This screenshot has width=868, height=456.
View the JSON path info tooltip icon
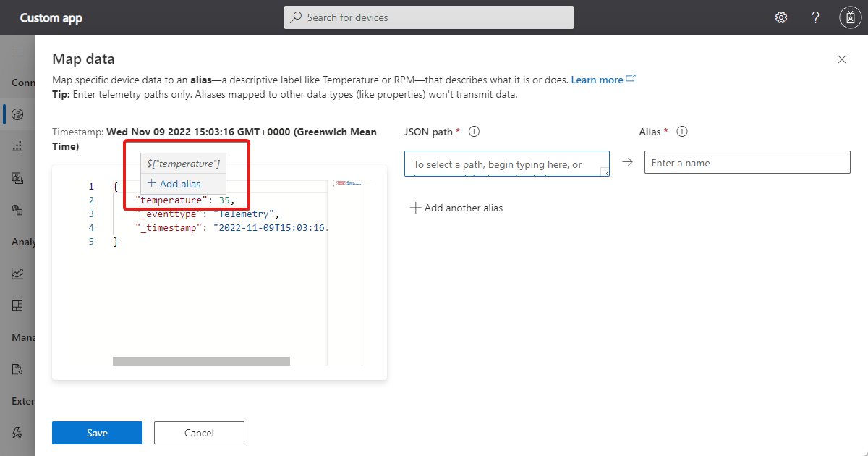tap(474, 131)
